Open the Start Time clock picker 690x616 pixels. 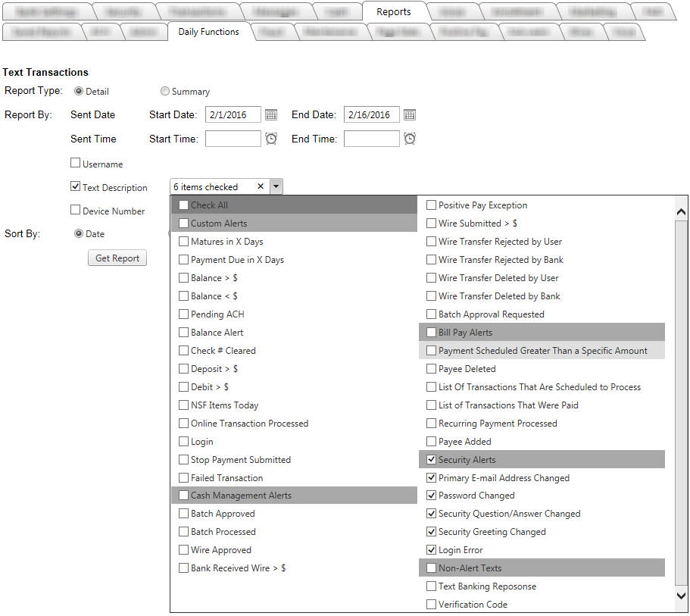pos(271,139)
